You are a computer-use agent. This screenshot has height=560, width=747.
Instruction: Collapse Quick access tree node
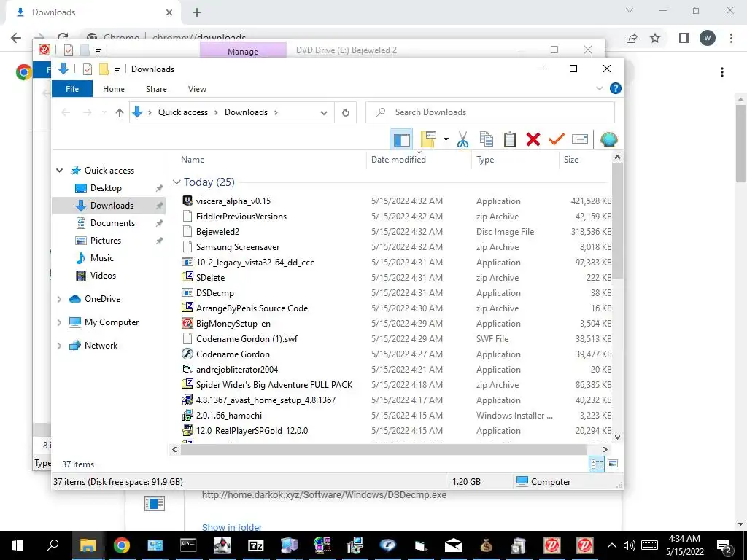60,171
